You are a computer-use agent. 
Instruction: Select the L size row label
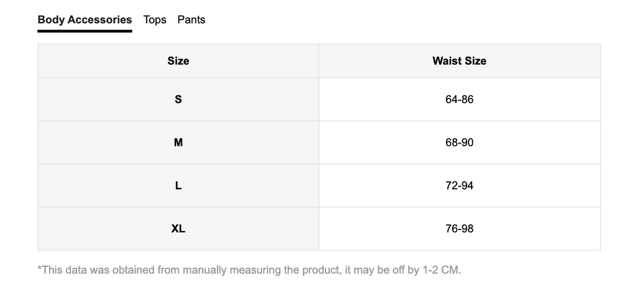178,186
